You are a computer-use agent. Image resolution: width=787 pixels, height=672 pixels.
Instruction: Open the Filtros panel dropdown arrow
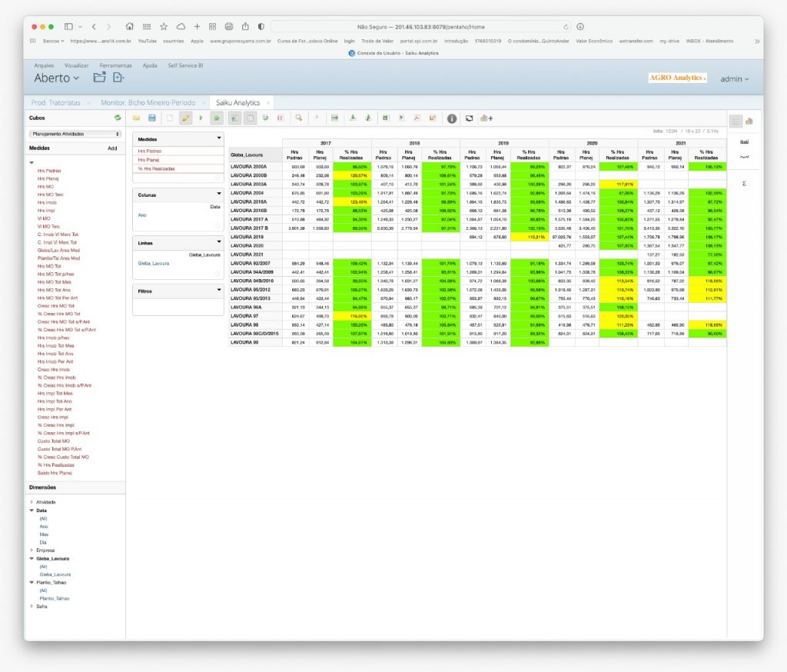219,291
